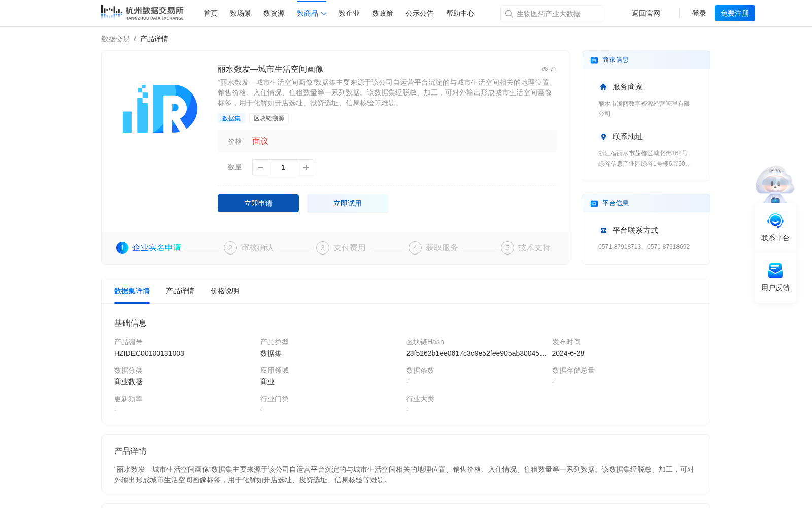This screenshot has height=508, width=812.
Task: Click merchant name 丽水市浙丽数字资源经营管理有限公司
Action: 644,109
